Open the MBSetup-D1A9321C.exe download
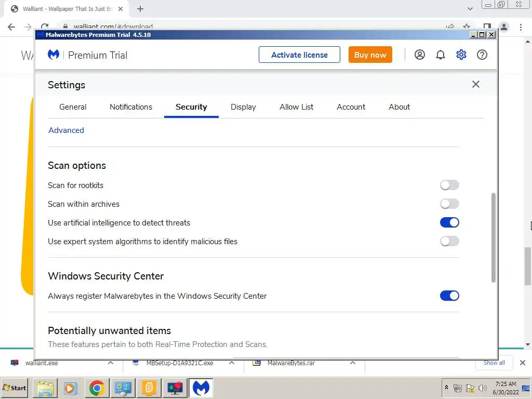The width and height of the screenshot is (532, 399). 180,363
